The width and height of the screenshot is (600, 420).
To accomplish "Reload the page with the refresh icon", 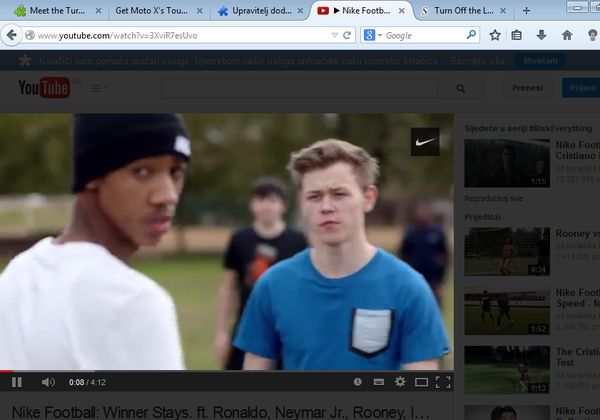I will 347,36.
